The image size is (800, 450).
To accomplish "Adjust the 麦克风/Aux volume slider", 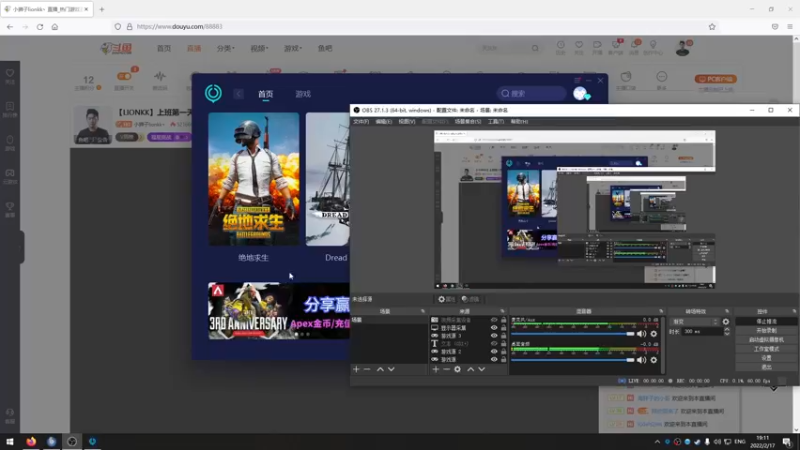I will click(573, 334).
